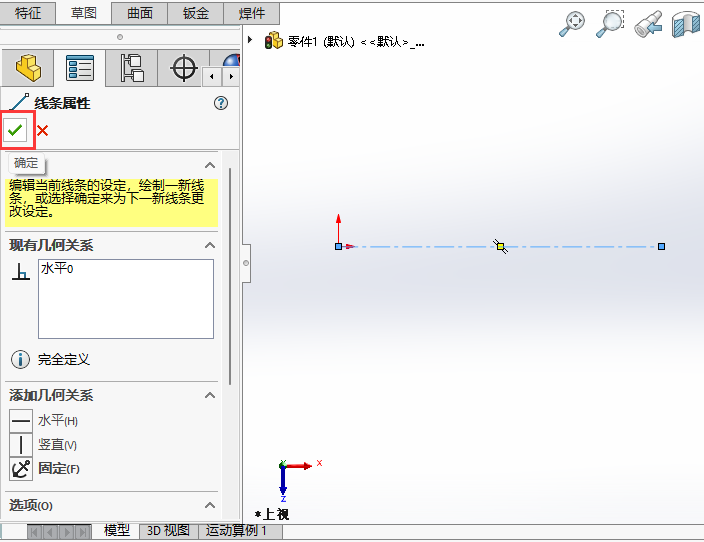Image resolution: width=704 pixels, height=542 pixels.
Task: Click the first-tab navigation arrow at bottom
Action: [x=35, y=532]
